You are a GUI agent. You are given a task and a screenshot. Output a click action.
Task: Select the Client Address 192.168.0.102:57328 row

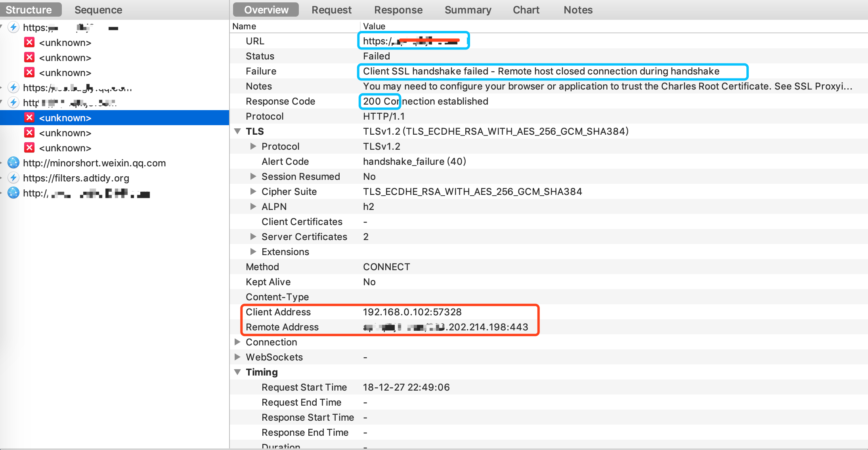click(549, 312)
